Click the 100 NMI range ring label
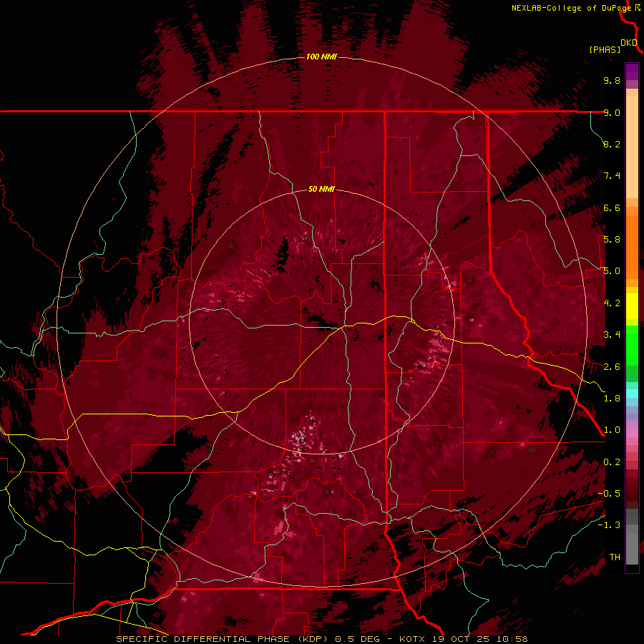Image resolution: width=644 pixels, height=644 pixels. pyautogui.click(x=321, y=57)
